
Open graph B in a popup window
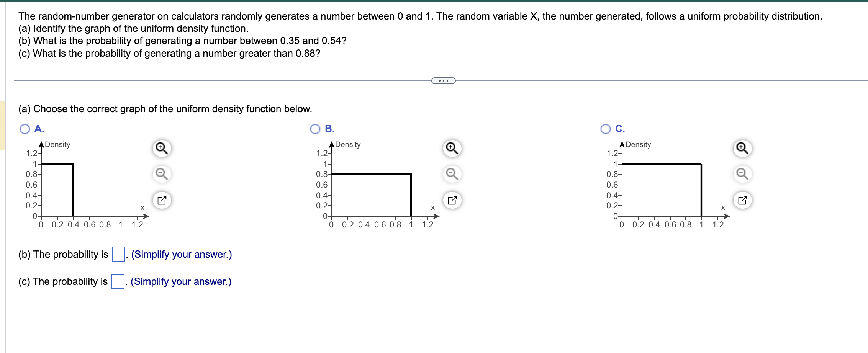[452, 200]
